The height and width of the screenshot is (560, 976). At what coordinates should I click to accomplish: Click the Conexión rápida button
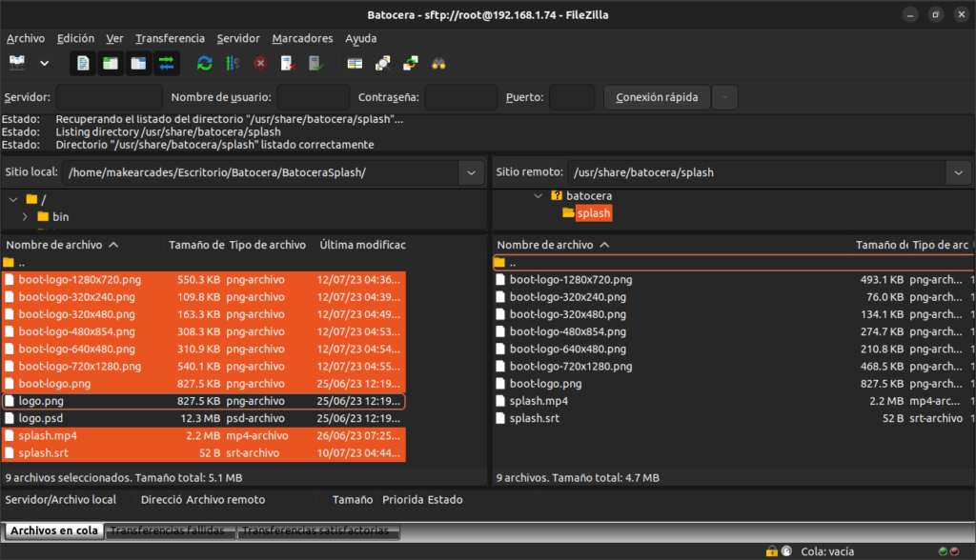(x=657, y=97)
